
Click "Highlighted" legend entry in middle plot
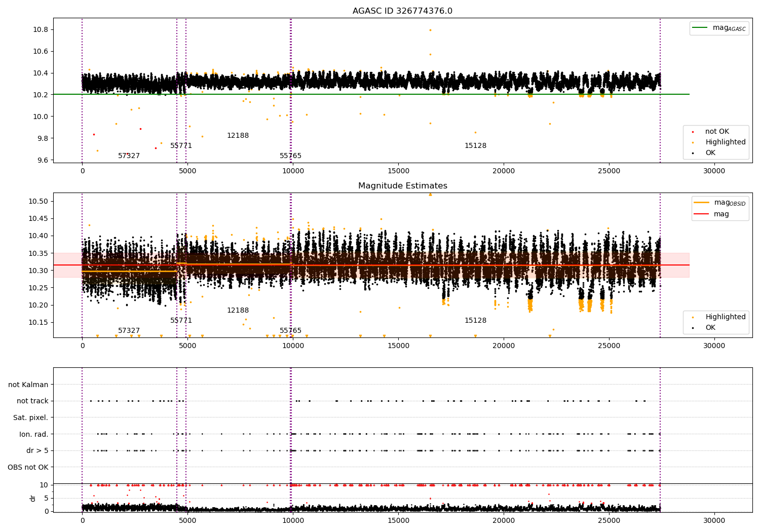pos(725,317)
